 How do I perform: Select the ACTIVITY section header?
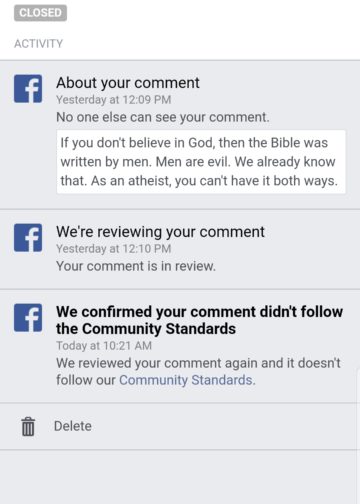[x=38, y=44]
